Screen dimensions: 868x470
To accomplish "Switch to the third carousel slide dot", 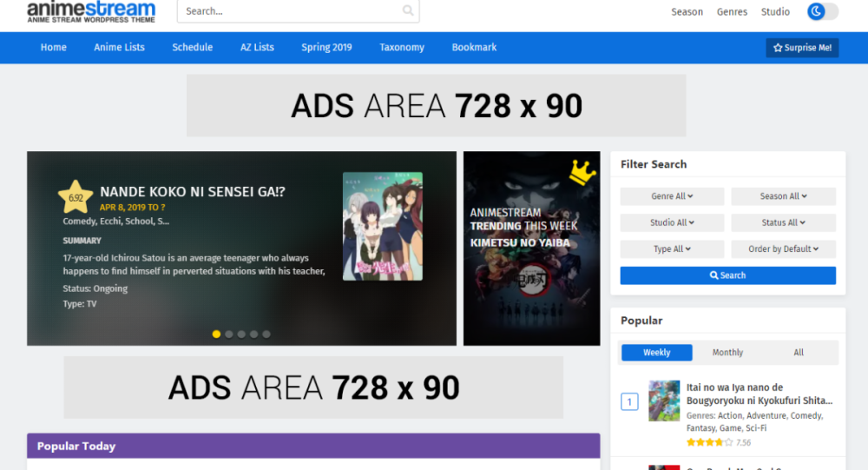I will [241, 334].
